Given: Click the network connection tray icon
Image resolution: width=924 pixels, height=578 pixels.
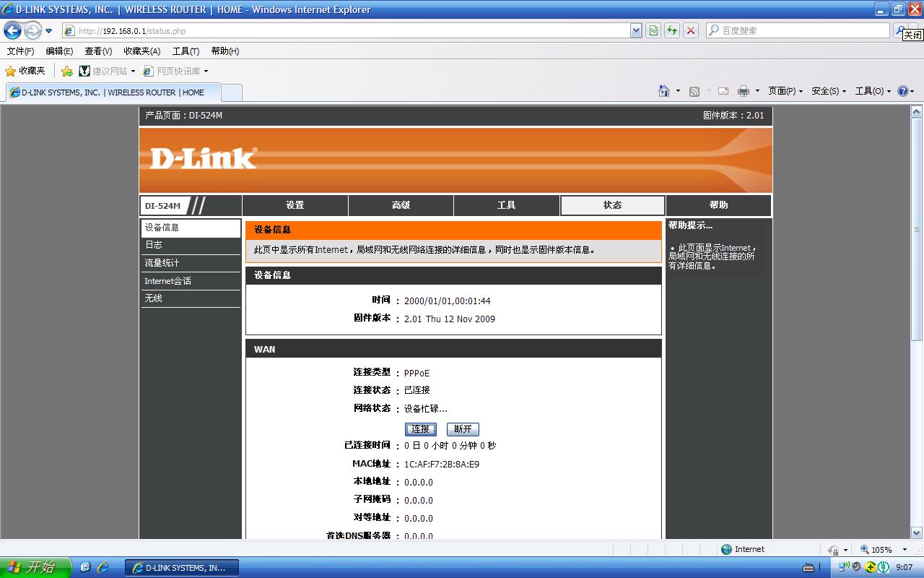Looking at the screenshot, I should coord(842,566).
